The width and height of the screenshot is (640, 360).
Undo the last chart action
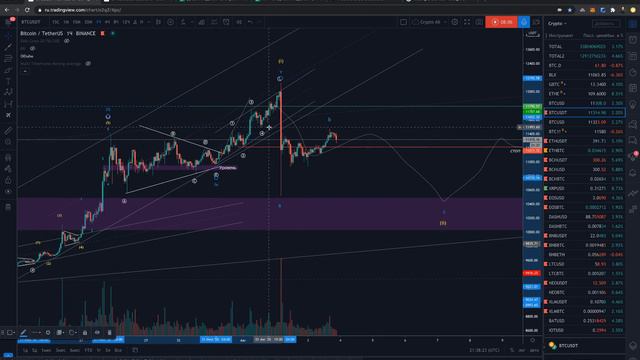[x=250, y=22]
